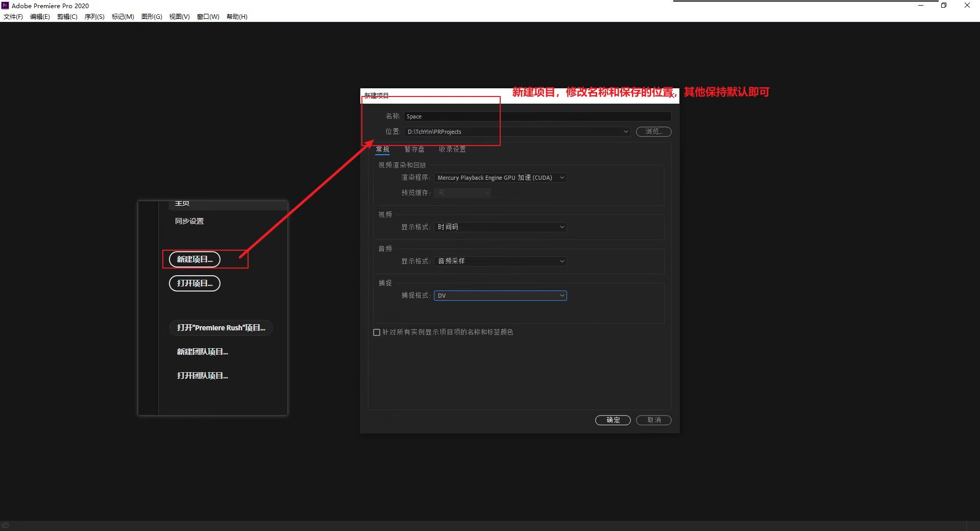Open the audio 显示格式 音频采样 dropdown
Screen dimensions: 980x531
pos(500,261)
